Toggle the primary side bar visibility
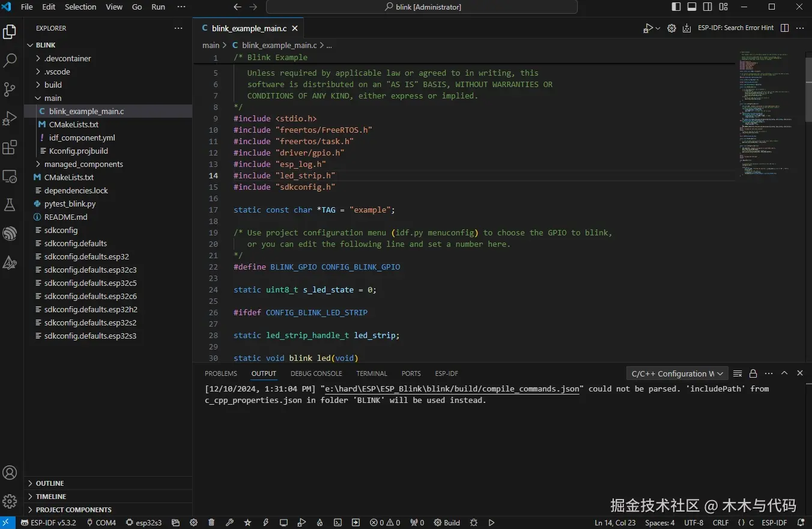 [676, 7]
